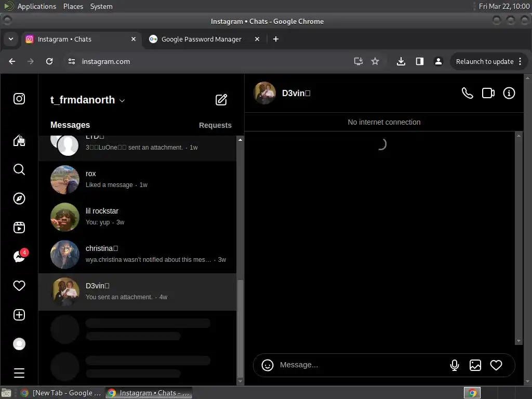
Task: Open a new Chrome tab
Action: [x=276, y=39]
